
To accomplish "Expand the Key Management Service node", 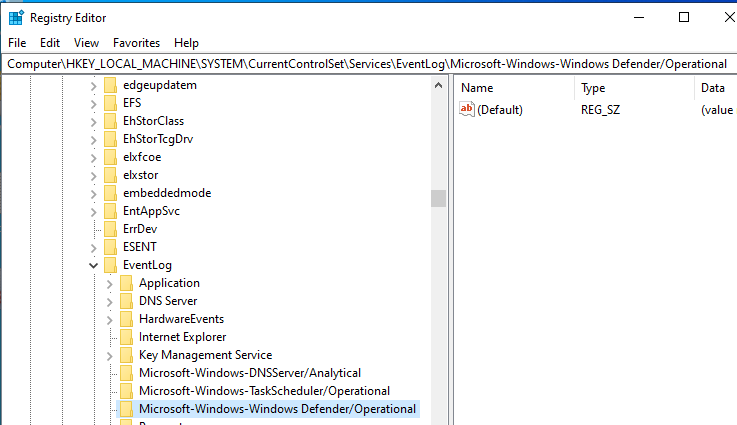I will point(110,356).
